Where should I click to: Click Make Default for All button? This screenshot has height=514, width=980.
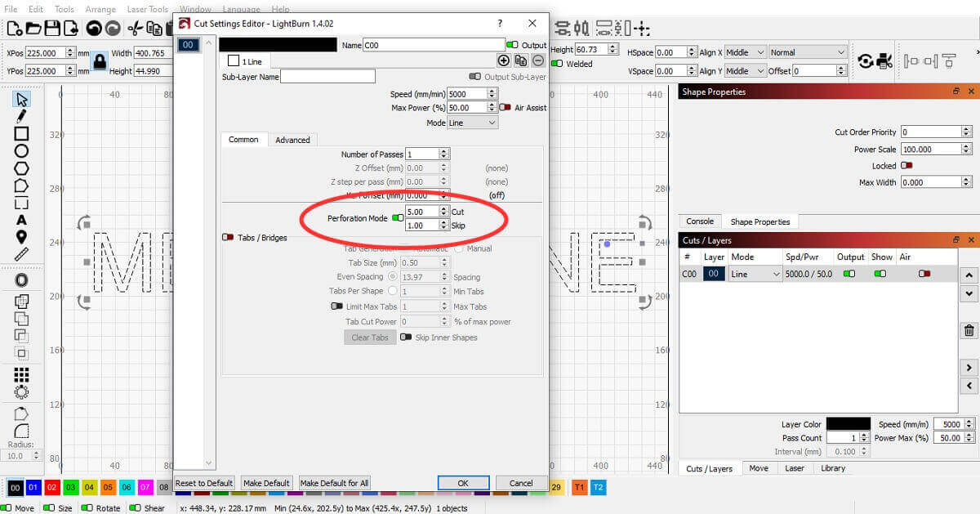(x=335, y=483)
